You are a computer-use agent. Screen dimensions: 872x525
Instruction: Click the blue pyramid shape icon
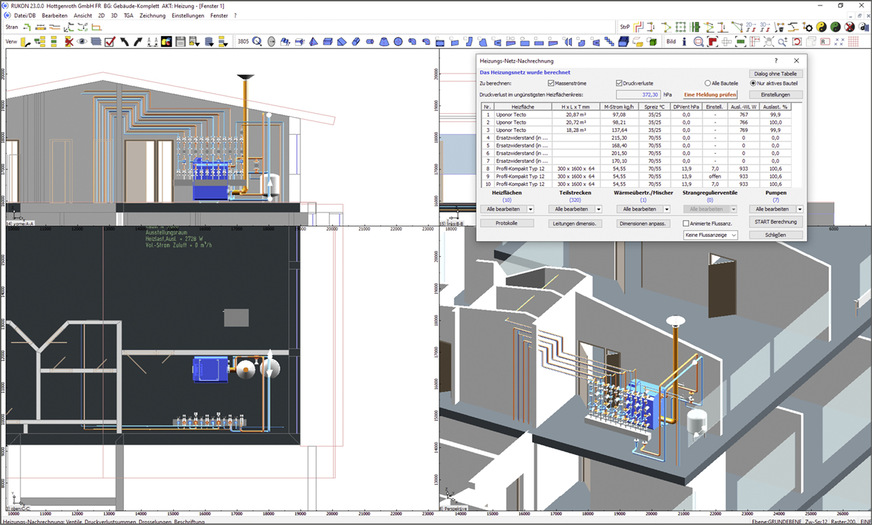tap(313, 42)
